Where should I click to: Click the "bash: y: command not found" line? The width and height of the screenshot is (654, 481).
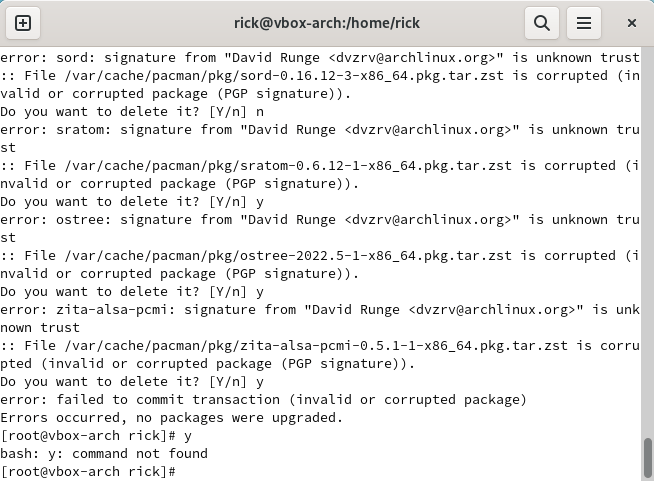(104, 454)
